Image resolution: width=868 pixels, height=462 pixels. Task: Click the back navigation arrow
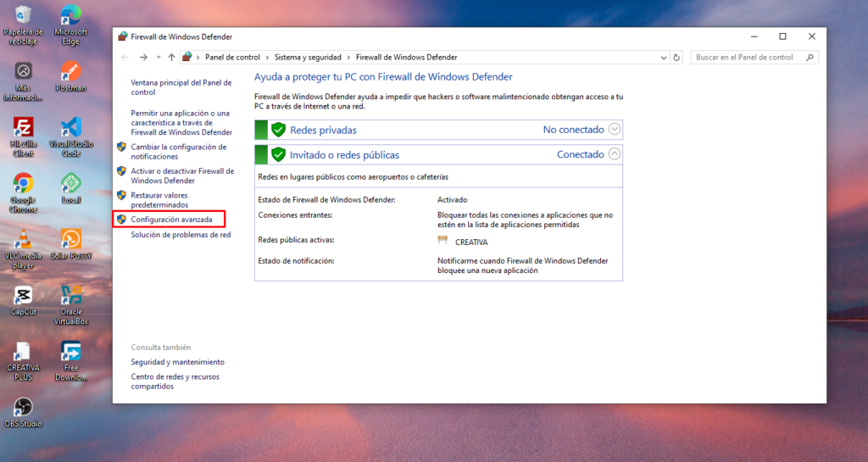125,57
